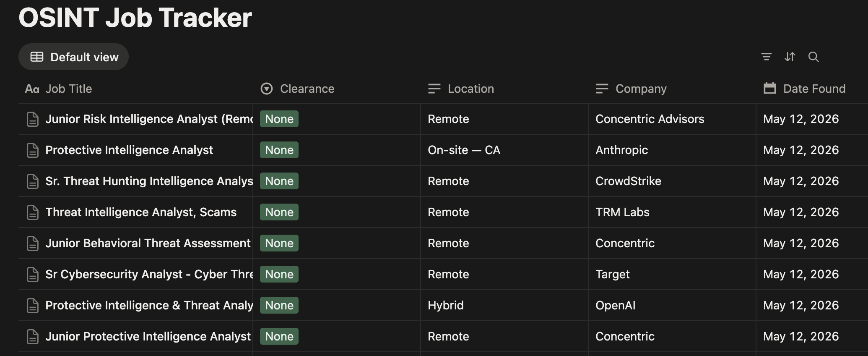
Task: Click date in Junior Behavioral Threat Assessment row
Action: (x=801, y=243)
